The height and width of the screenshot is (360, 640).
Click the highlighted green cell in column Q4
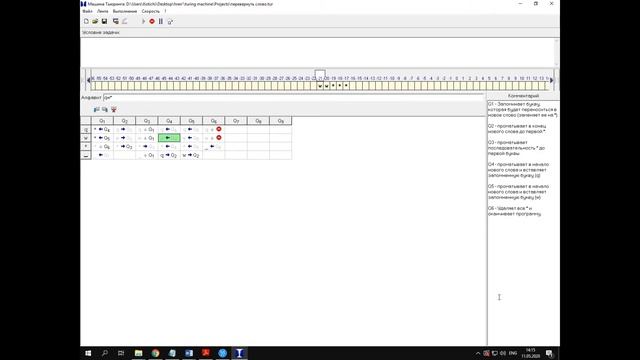coord(169,138)
